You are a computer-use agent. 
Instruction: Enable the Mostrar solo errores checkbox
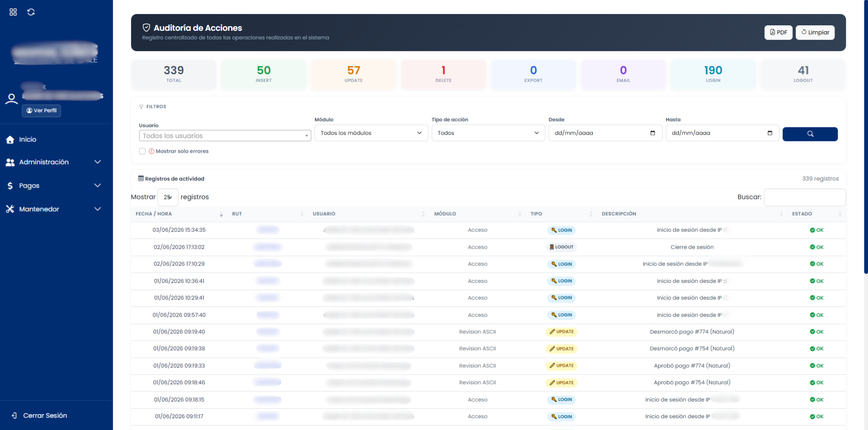(142, 151)
